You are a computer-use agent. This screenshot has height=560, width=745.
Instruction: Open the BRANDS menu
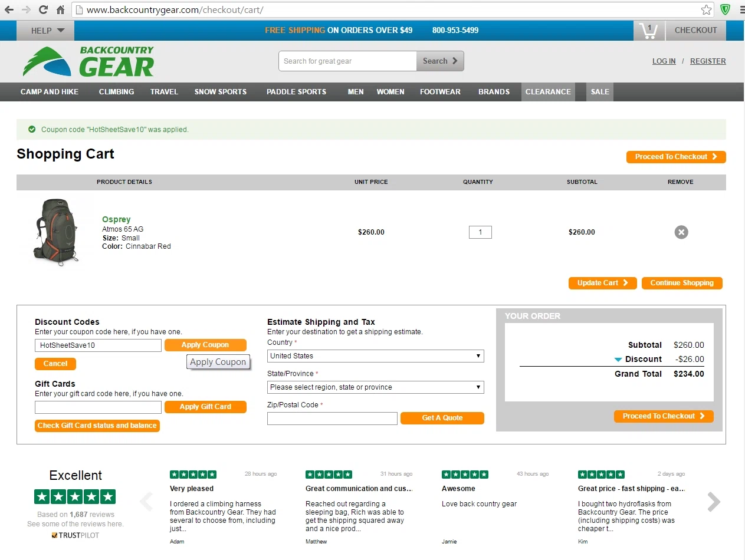click(494, 92)
